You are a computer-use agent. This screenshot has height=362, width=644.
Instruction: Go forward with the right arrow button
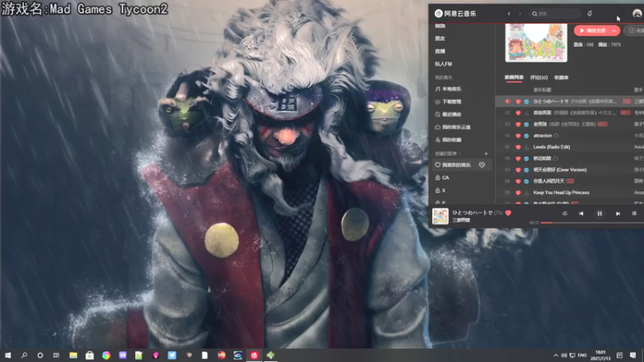pos(520,14)
